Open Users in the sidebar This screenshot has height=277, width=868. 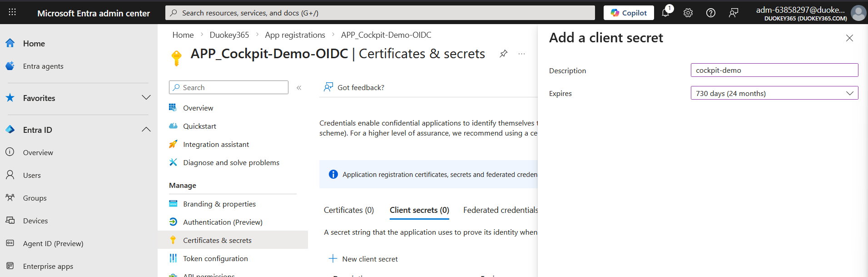32,175
